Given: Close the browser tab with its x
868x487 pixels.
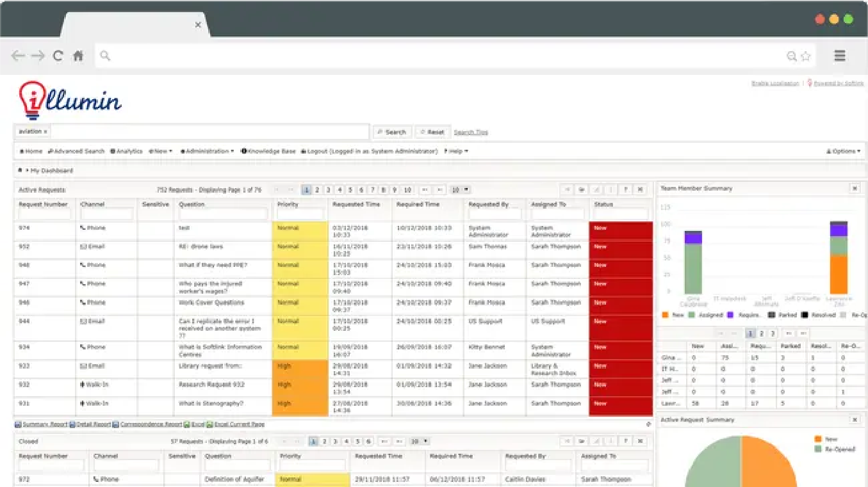Looking at the screenshot, I should click(198, 25).
